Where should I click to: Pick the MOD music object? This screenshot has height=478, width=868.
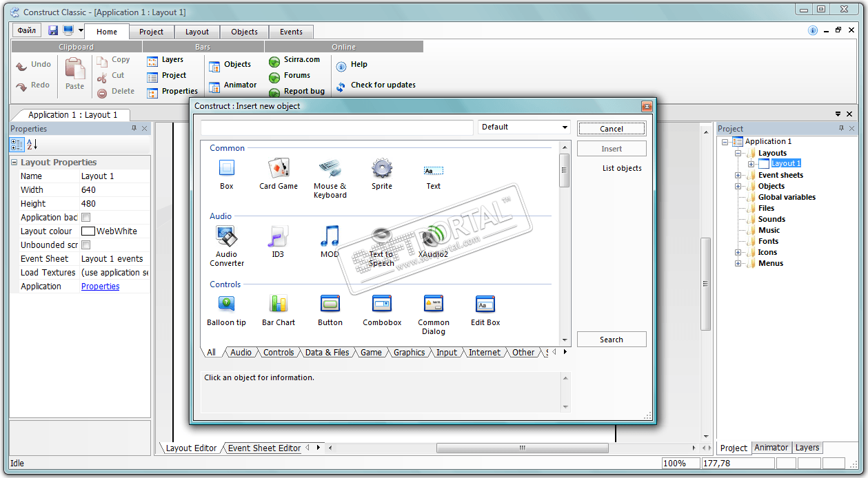tap(330, 236)
